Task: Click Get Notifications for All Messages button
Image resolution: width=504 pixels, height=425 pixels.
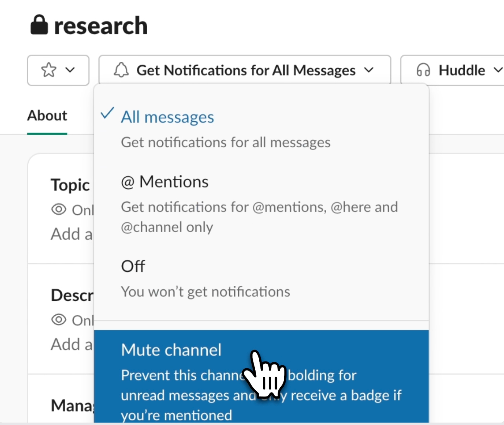Action: coord(245,70)
